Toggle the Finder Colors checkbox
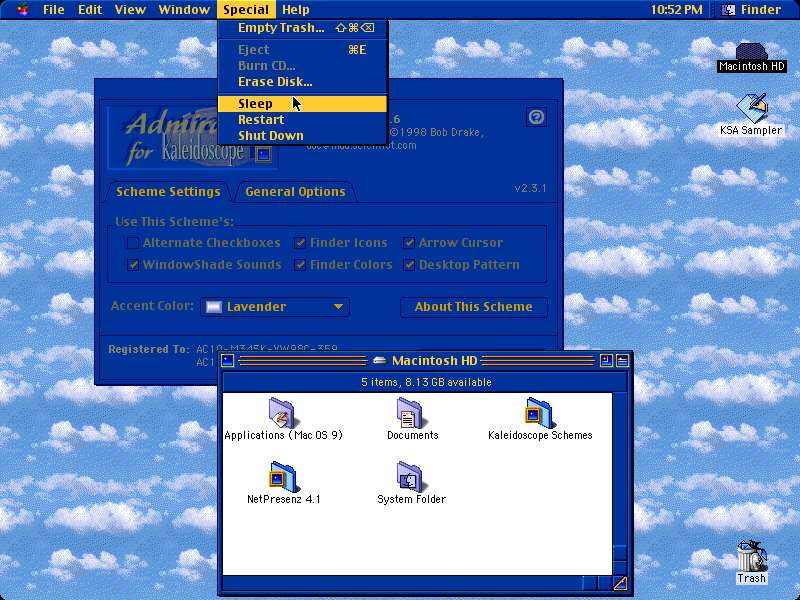 pyautogui.click(x=300, y=265)
